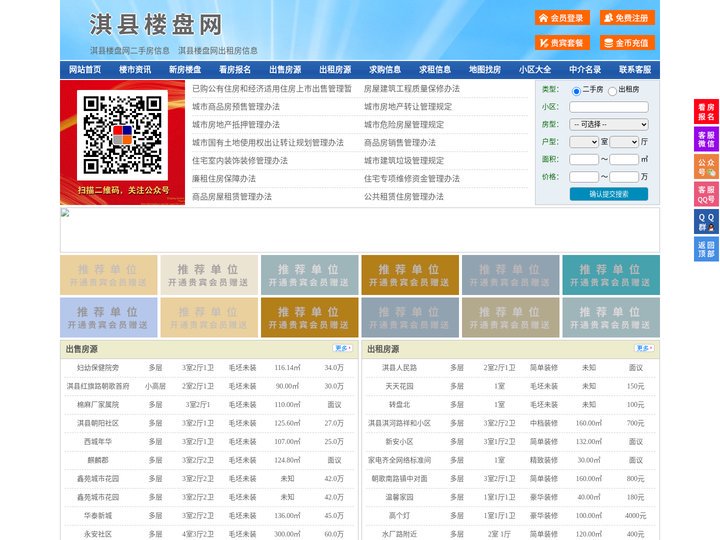This screenshot has height=540, width=720.
Task: Focus the 小区 text input
Action: click(x=609, y=107)
